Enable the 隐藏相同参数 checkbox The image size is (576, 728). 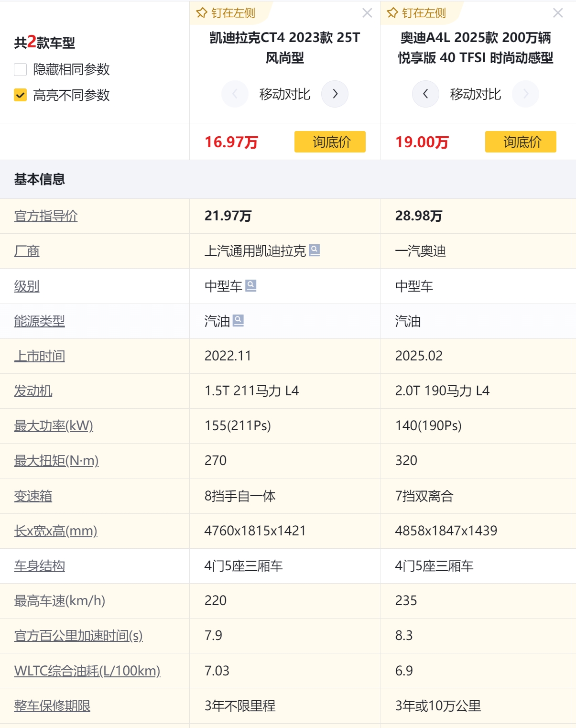point(20,69)
